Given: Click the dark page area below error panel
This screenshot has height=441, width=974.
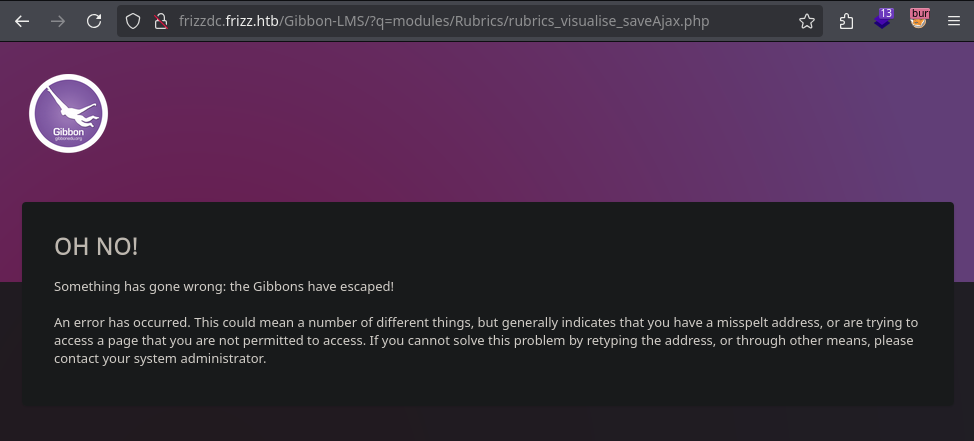Looking at the screenshot, I should point(487,425).
